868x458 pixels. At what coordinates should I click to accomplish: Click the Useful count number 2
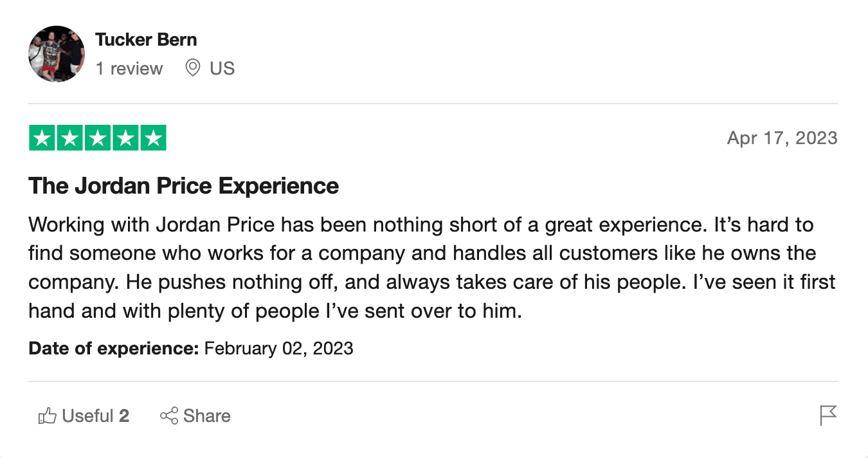click(124, 416)
